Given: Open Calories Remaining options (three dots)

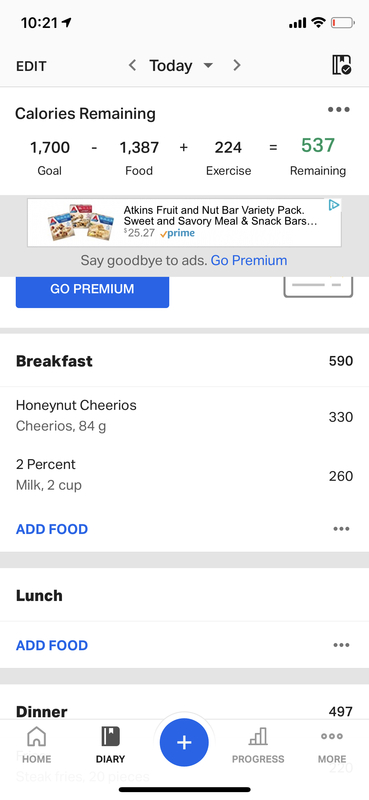Looking at the screenshot, I should 339,110.
